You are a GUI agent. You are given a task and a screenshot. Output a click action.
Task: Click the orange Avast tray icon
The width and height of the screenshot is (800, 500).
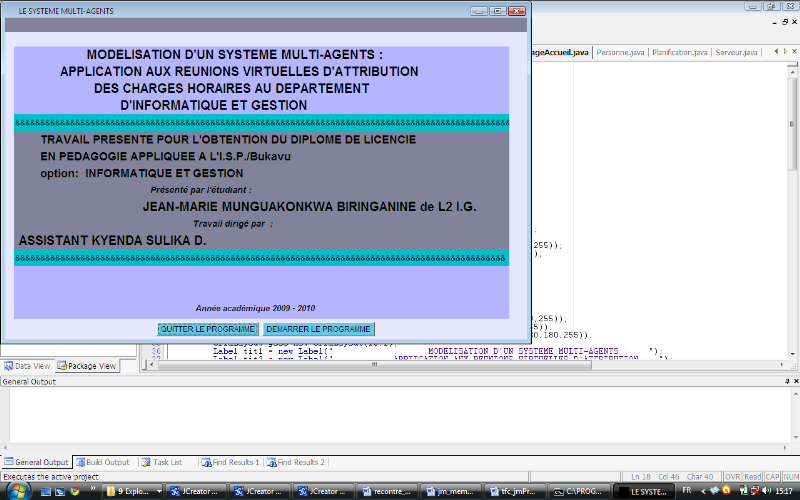point(727,491)
